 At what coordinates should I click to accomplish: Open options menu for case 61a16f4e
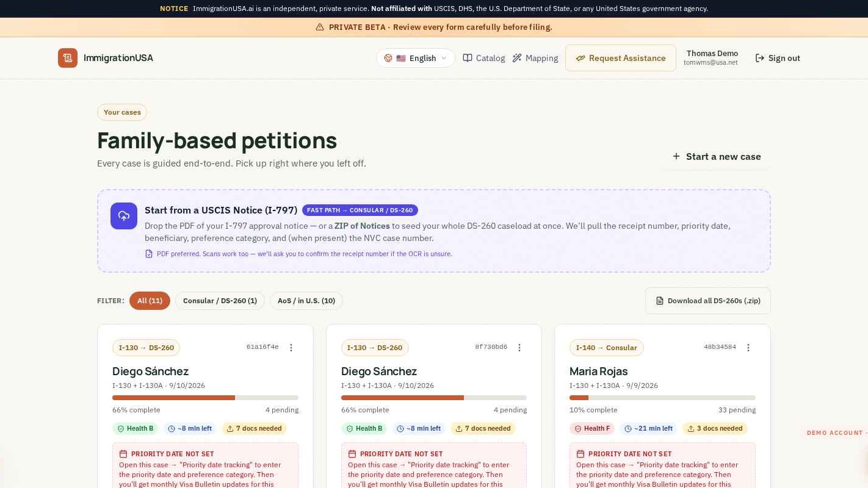pyautogui.click(x=291, y=348)
